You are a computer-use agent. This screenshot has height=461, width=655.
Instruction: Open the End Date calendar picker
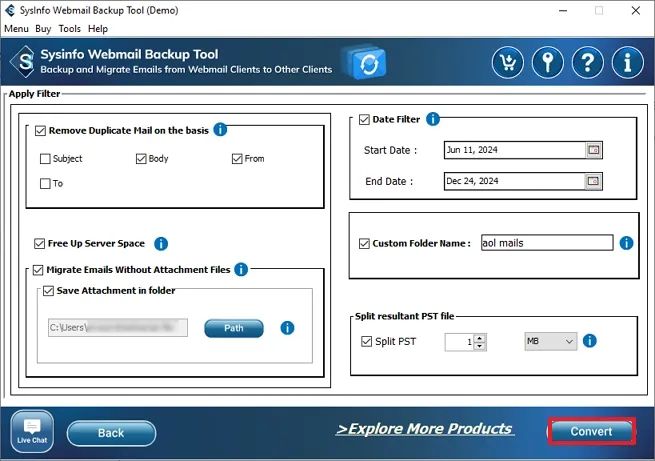593,181
